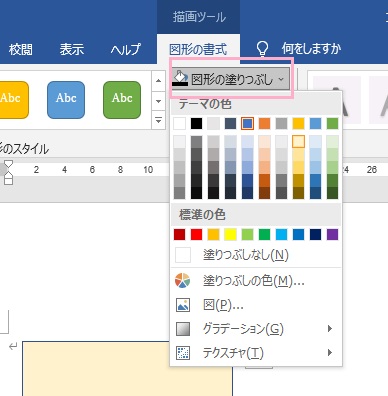The image size is (388, 396).
Task: Choose orange standard color swatch
Action: pos(213,235)
